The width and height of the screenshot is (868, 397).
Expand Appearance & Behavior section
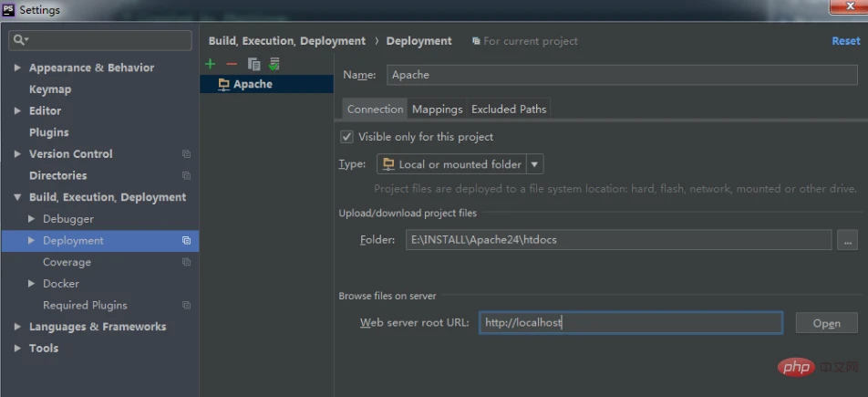[17, 68]
